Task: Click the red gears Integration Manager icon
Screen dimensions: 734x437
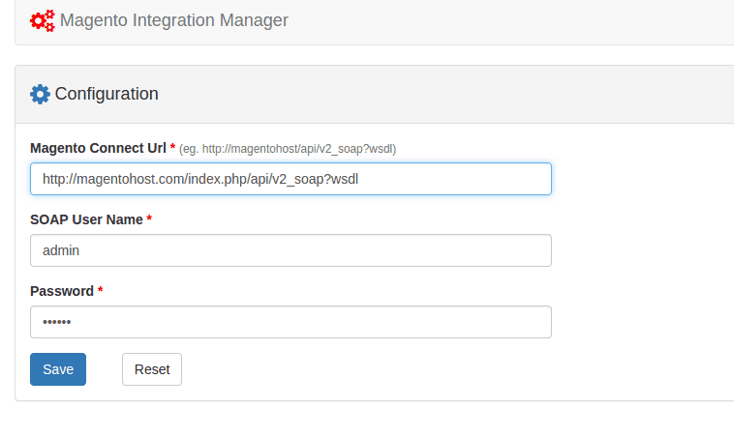Action: (x=42, y=20)
